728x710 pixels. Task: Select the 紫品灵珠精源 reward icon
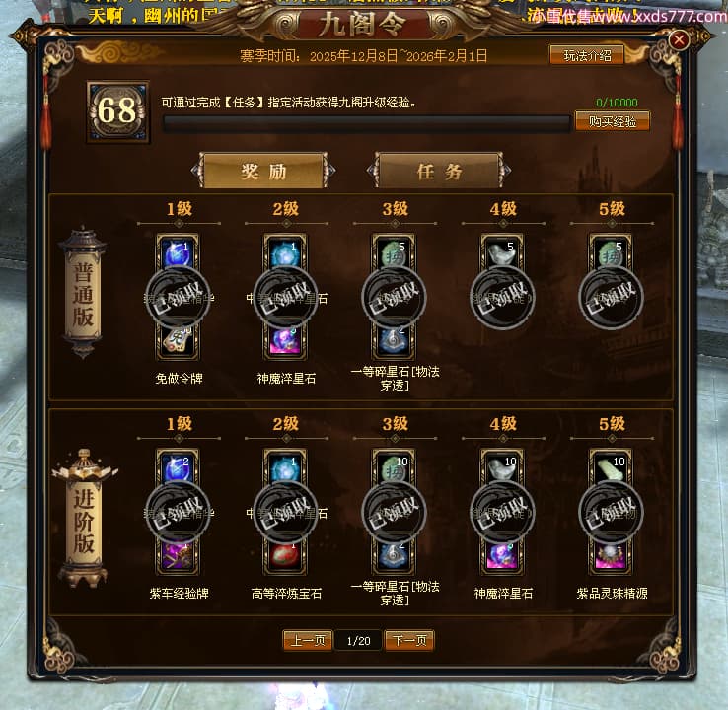[x=611, y=557]
